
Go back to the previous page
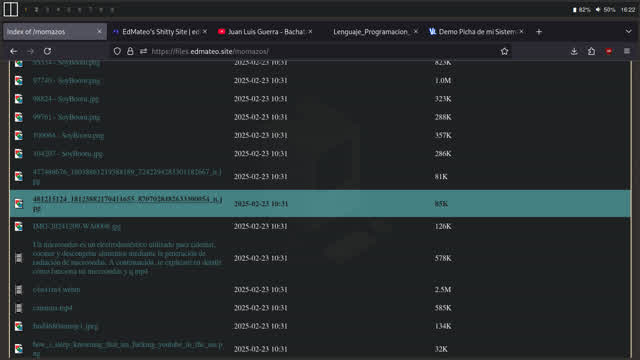point(13,51)
